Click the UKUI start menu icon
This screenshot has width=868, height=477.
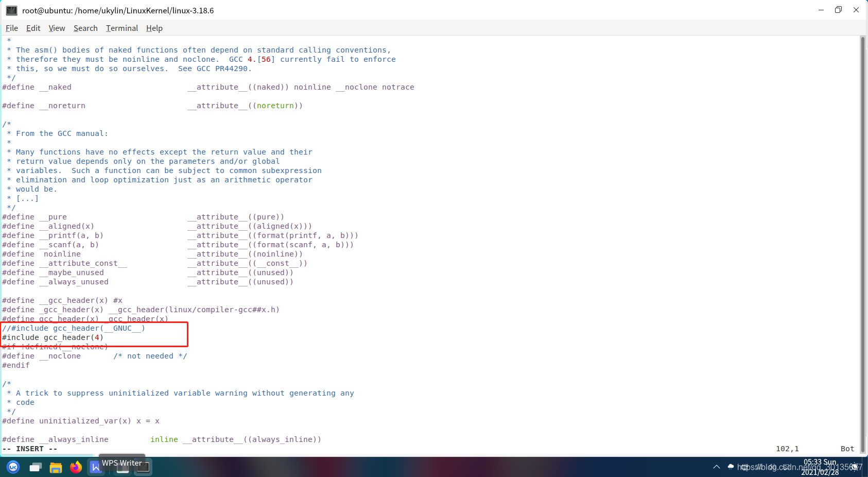click(x=14, y=467)
